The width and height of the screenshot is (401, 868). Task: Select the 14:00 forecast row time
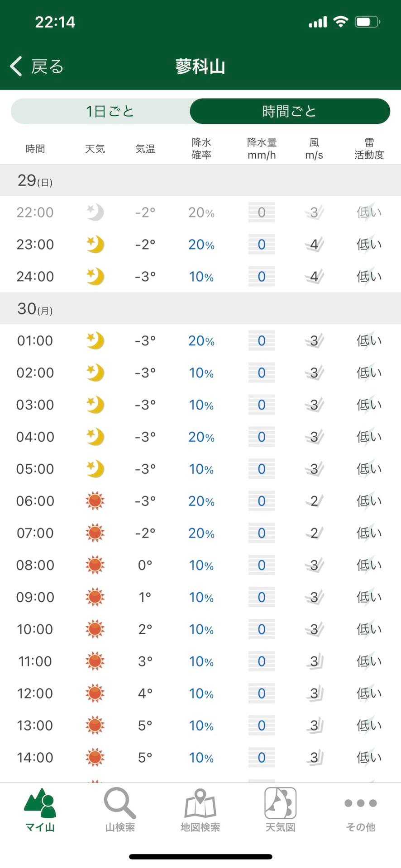(35, 758)
